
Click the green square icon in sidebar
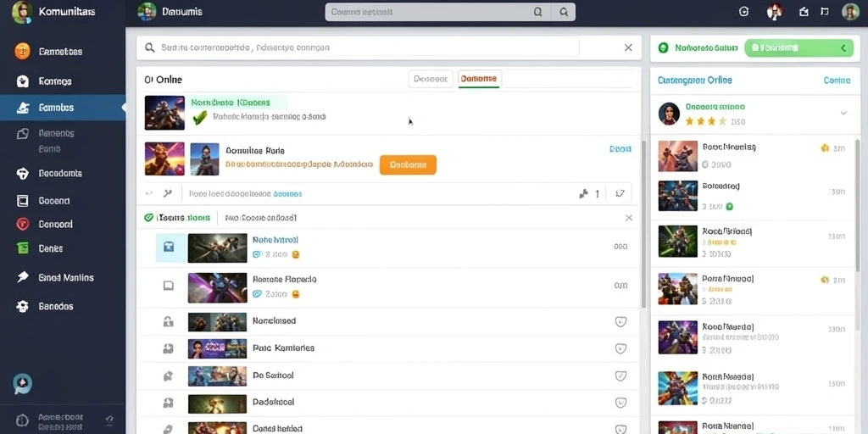tap(23, 248)
